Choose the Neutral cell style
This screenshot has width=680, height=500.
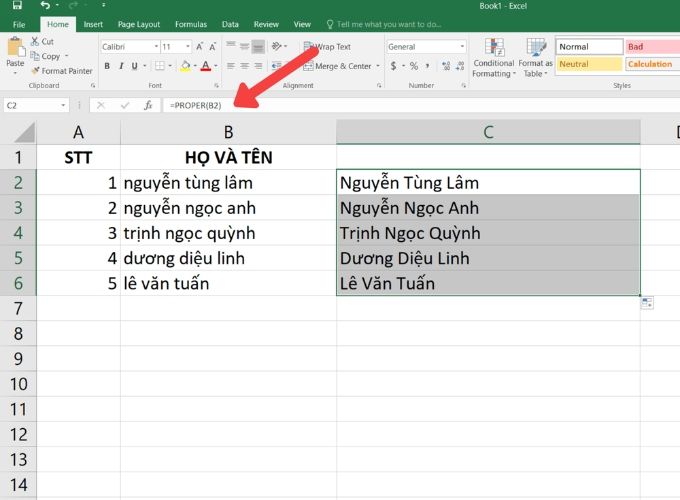pyautogui.click(x=587, y=64)
